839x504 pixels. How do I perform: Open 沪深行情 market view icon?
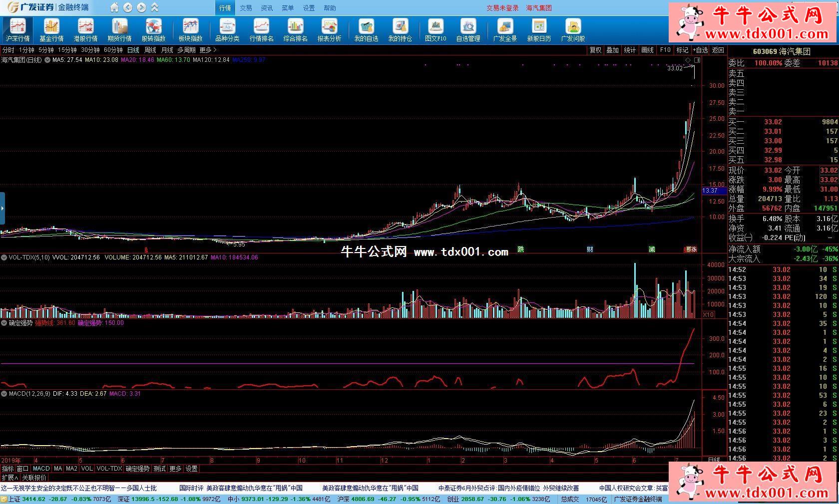17,29
